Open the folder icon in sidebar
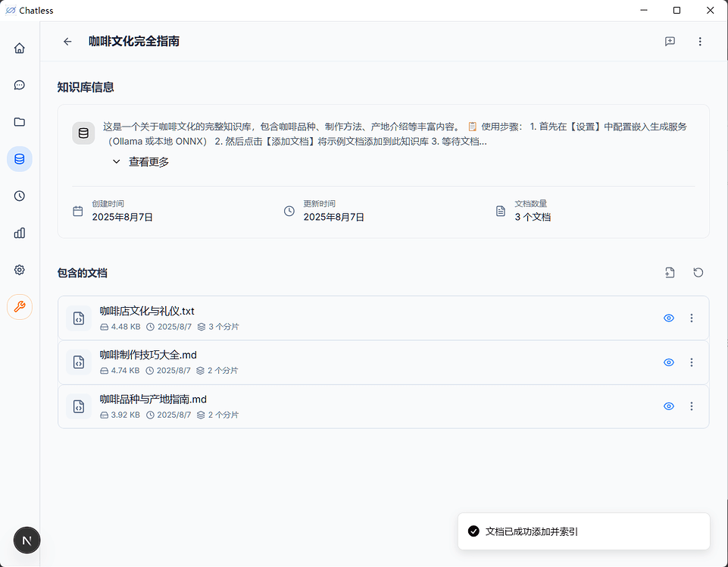The width and height of the screenshot is (728, 567). (19, 122)
